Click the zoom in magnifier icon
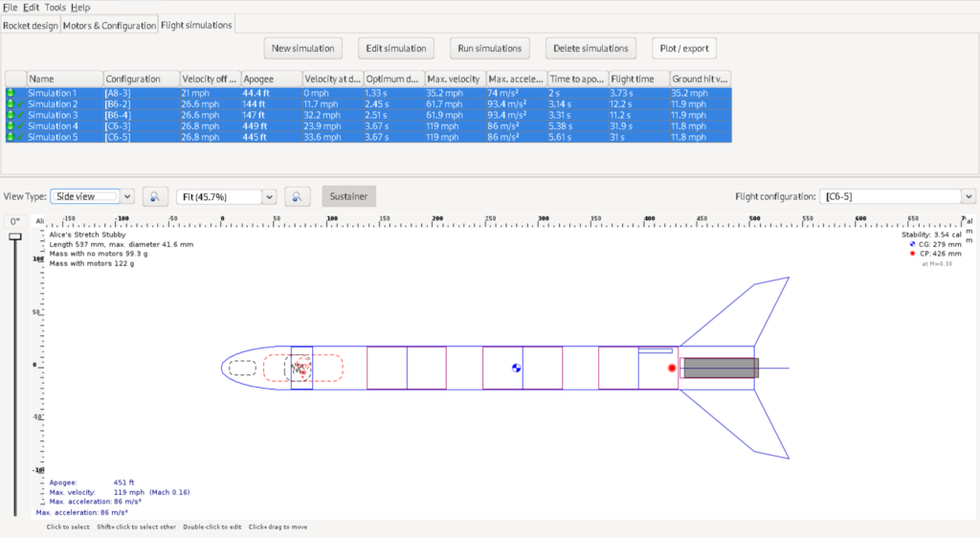 (x=297, y=196)
